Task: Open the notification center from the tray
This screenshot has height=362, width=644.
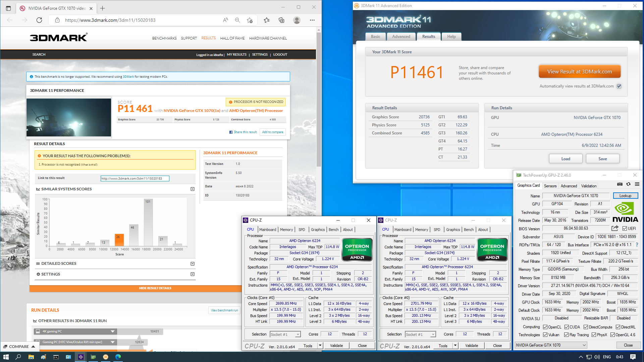Action: click(633, 357)
